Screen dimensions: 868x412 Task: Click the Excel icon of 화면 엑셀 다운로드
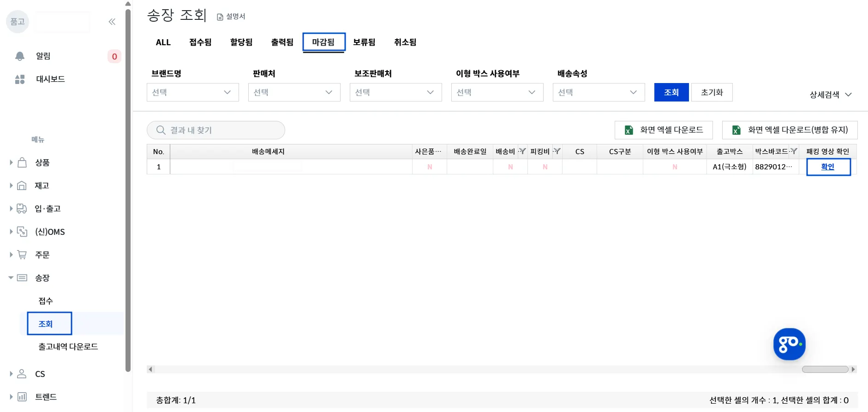click(x=629, y=130)
